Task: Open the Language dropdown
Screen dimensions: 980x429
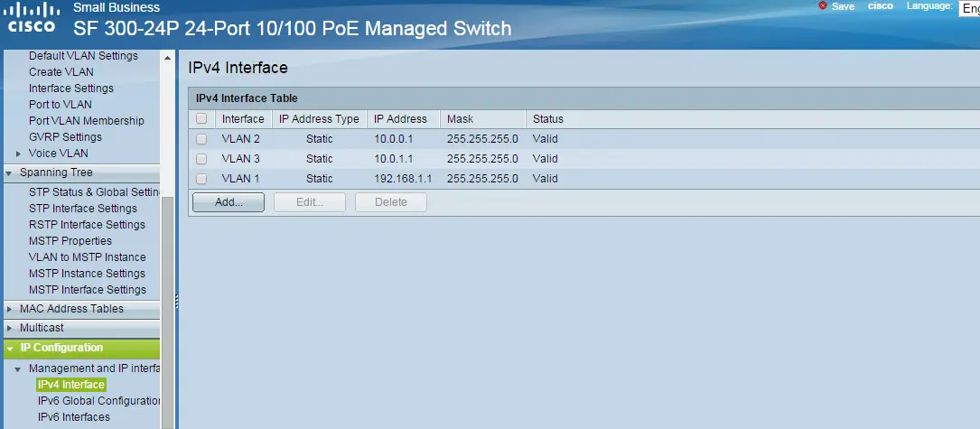Action: pos(969,8)
